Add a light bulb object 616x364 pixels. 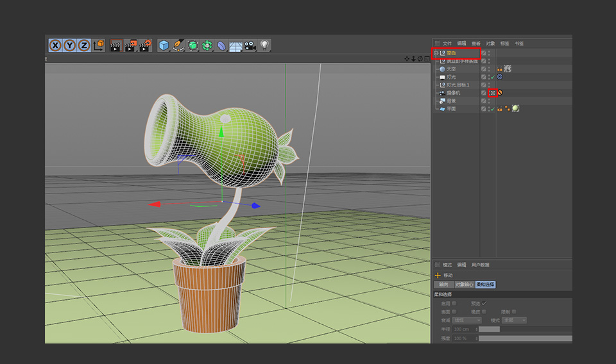coord(265,45)
